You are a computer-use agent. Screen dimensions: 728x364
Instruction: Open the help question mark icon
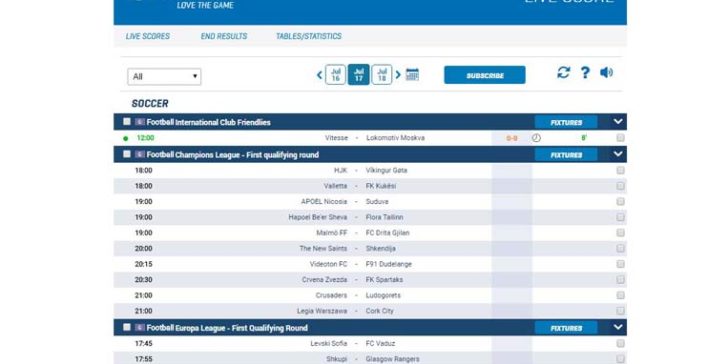[x=585, y=72]
